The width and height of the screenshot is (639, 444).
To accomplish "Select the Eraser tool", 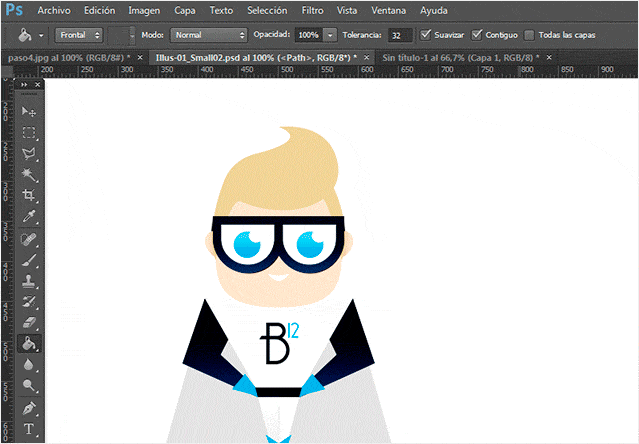I will pos(30,322).
